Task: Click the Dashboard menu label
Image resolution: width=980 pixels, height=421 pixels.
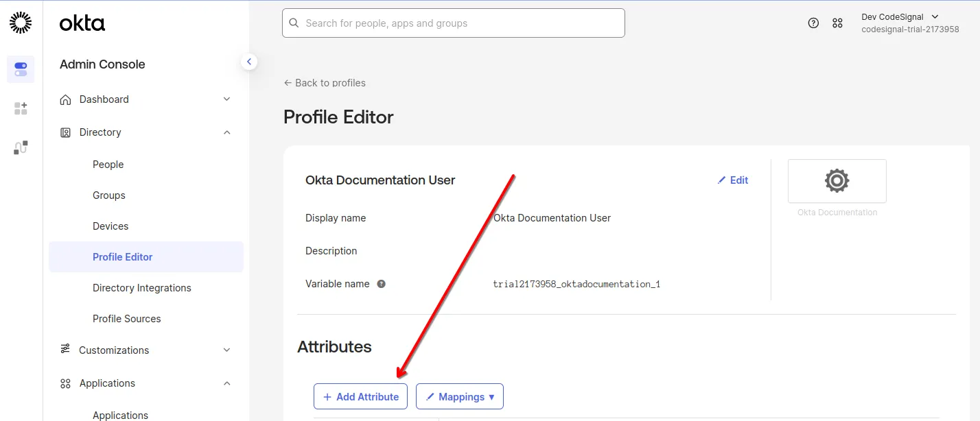Action: [x=104, y=99]
